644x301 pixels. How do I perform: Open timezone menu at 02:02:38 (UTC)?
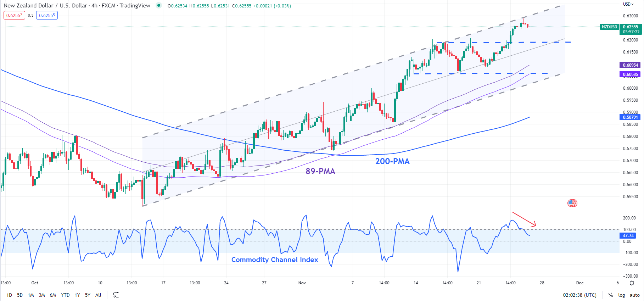pos(579,295)
